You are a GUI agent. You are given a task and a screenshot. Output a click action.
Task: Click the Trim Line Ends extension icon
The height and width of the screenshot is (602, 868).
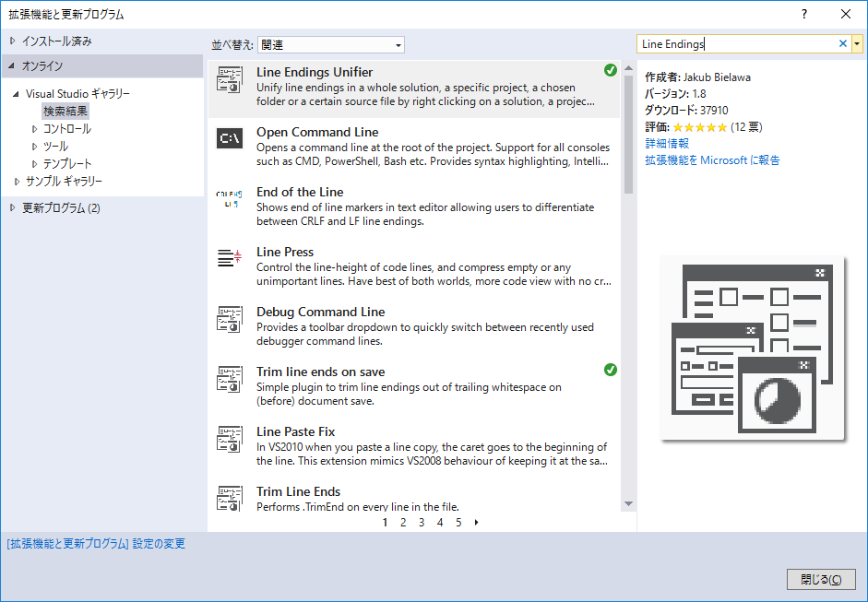(x=229, y=498)
